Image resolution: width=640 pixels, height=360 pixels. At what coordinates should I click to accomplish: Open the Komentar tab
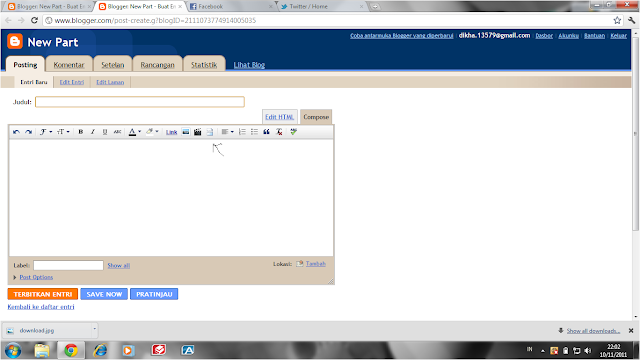[x=69, y=64]
